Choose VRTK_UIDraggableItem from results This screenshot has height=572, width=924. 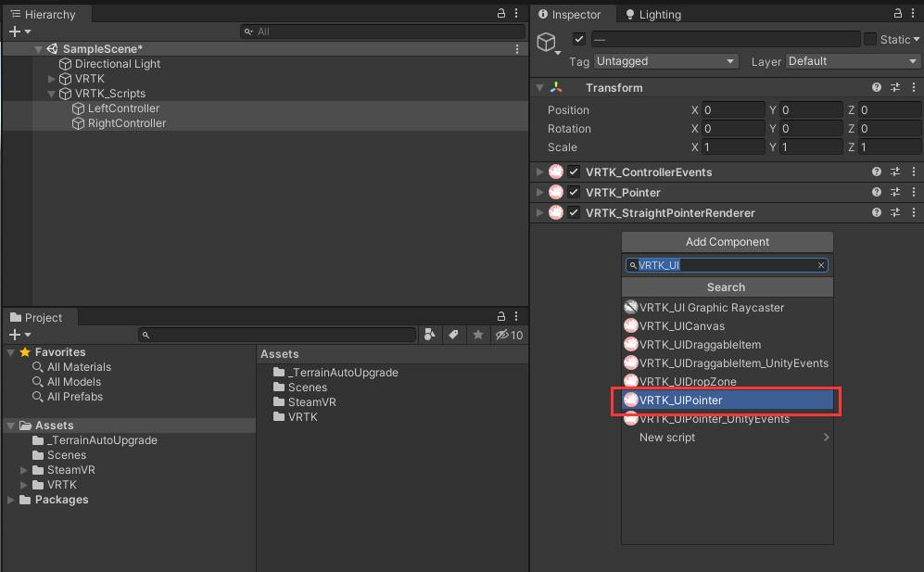point(728,344)
